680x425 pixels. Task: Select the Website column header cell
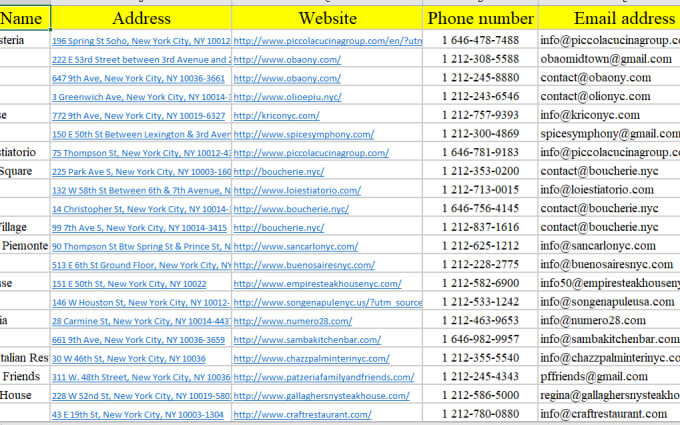[x=327, y=18]
